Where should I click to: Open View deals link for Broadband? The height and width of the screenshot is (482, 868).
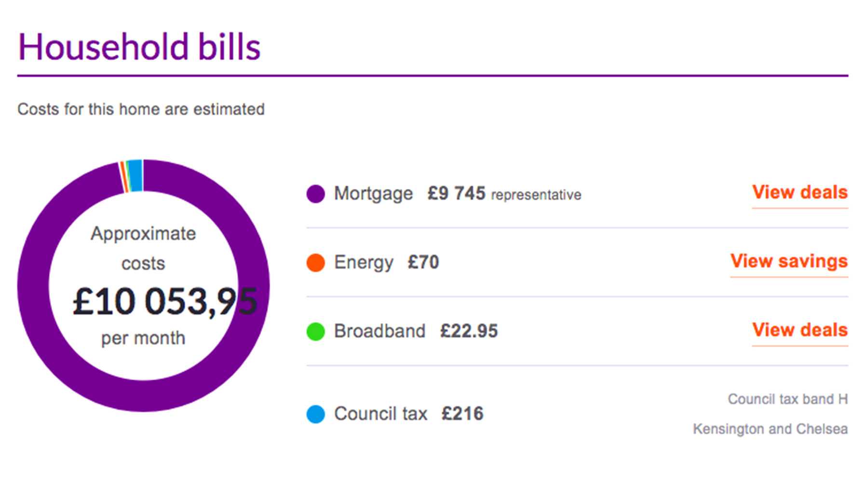pos(800,330)
